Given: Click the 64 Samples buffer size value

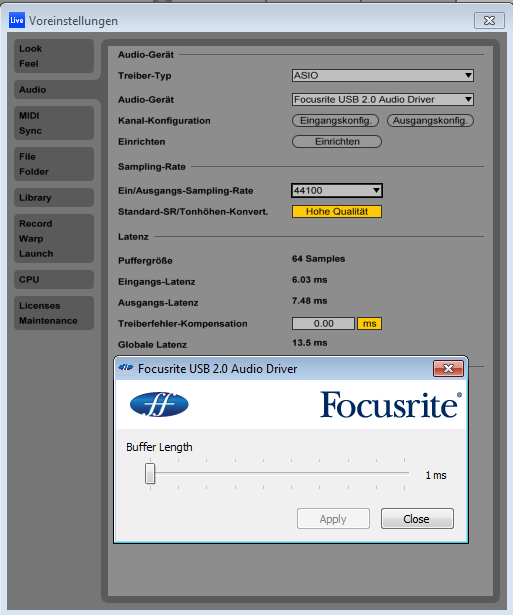Looking at the screenshot, I should pos(318,259).
